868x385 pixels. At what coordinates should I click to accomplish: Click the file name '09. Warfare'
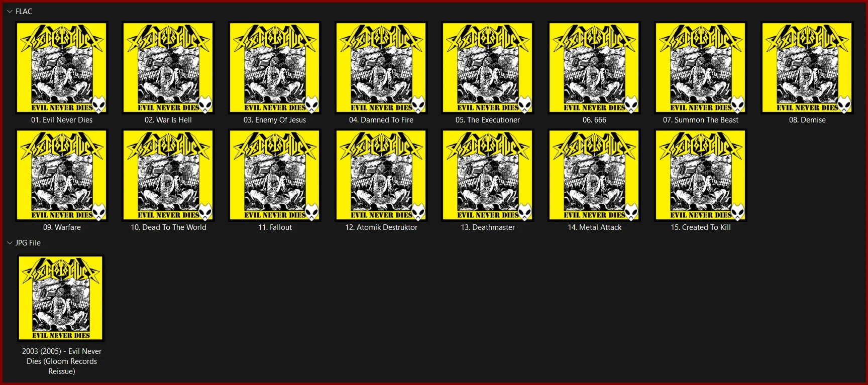[62, 227]
